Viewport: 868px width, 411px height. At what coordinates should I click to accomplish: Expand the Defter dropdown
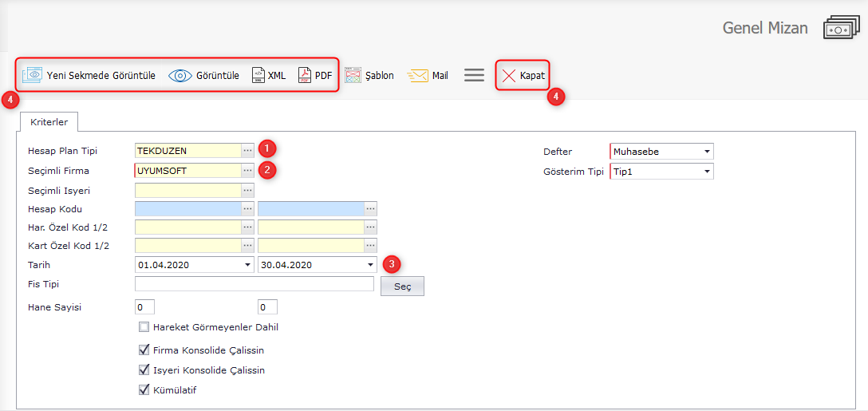[x=707, y=152]
